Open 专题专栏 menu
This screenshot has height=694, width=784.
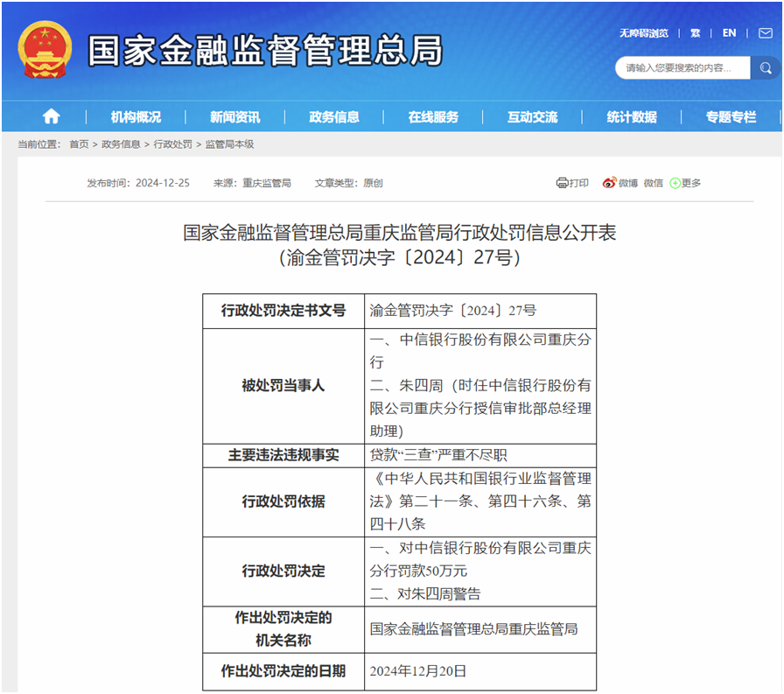click(731, 117)
